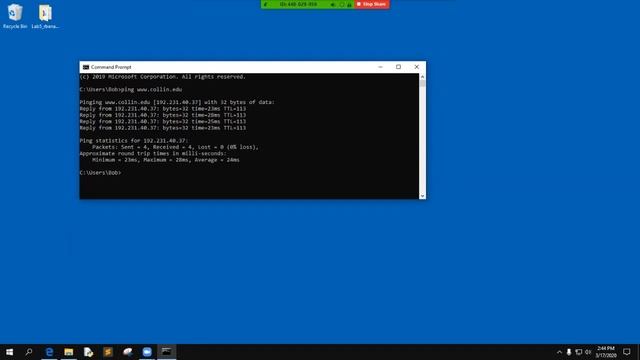
Task: Open the volume tray icon
Action: [588, 352]
